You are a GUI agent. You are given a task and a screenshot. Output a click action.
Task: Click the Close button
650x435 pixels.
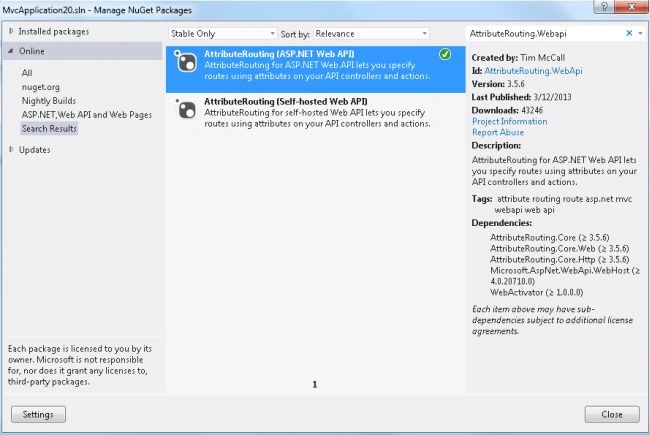(612, 414)
